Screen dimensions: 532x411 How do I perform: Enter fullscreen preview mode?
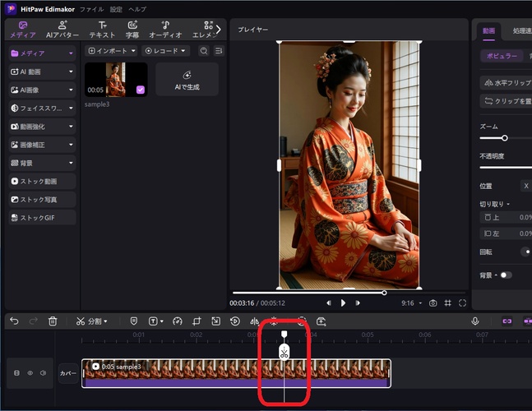point(462,303)
